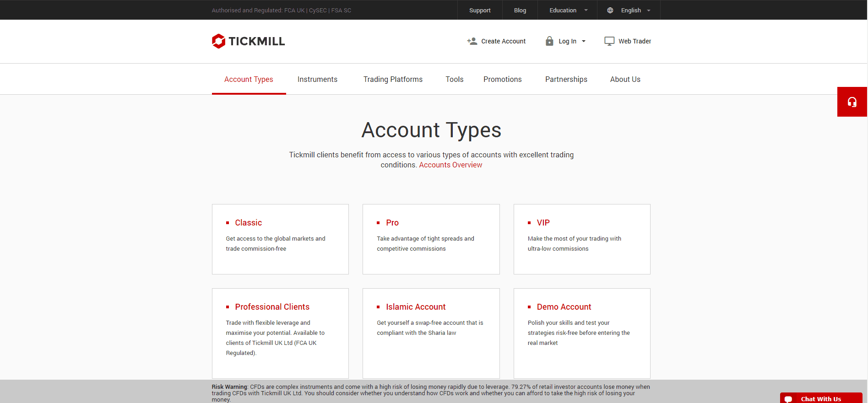
Task: Open the Blog link
Action: pyautogui.click(x=520, y=10)
